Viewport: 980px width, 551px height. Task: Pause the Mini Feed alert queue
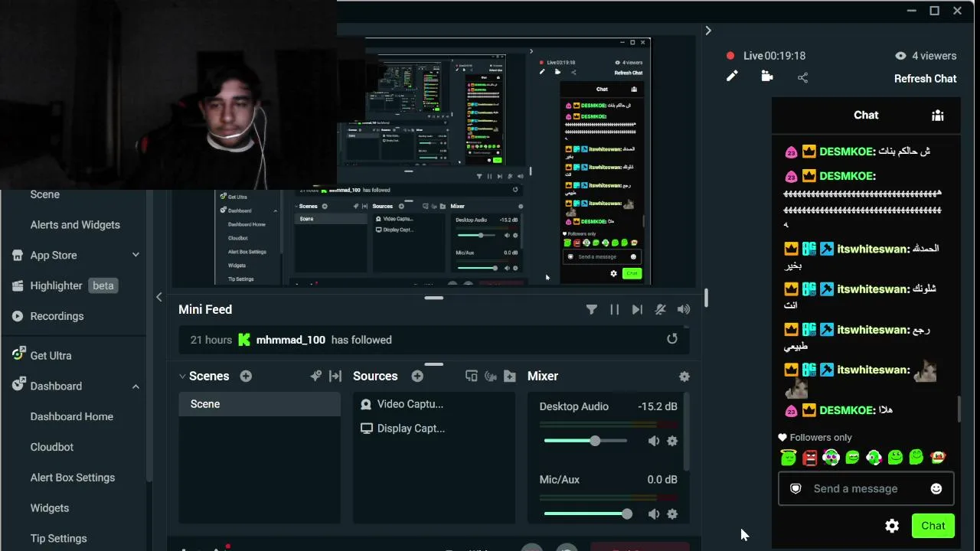pyautogui.click(x=614, y=309)
